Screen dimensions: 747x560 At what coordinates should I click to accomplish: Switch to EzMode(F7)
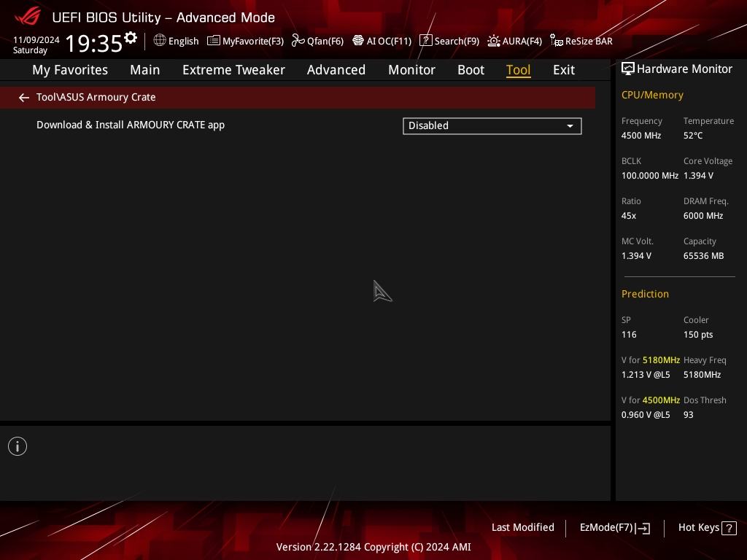tap(614, 528)
